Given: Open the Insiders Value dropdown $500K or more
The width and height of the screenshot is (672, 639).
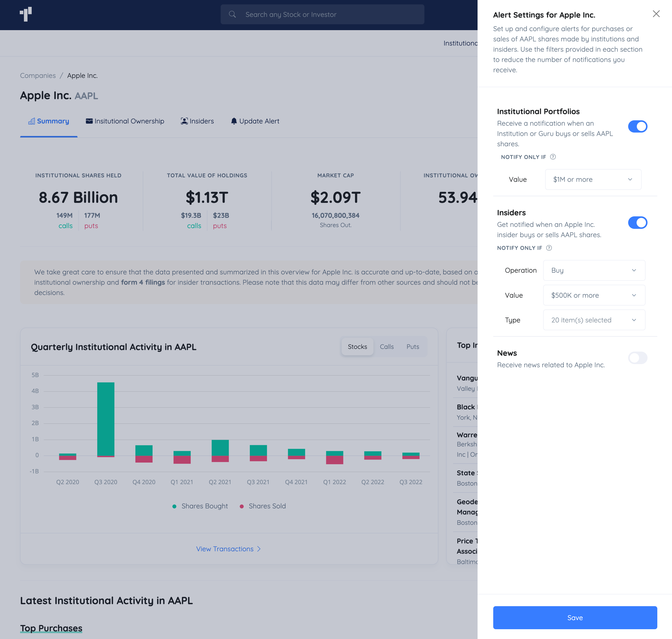Looking at the screenshot, I should (594, 295).
